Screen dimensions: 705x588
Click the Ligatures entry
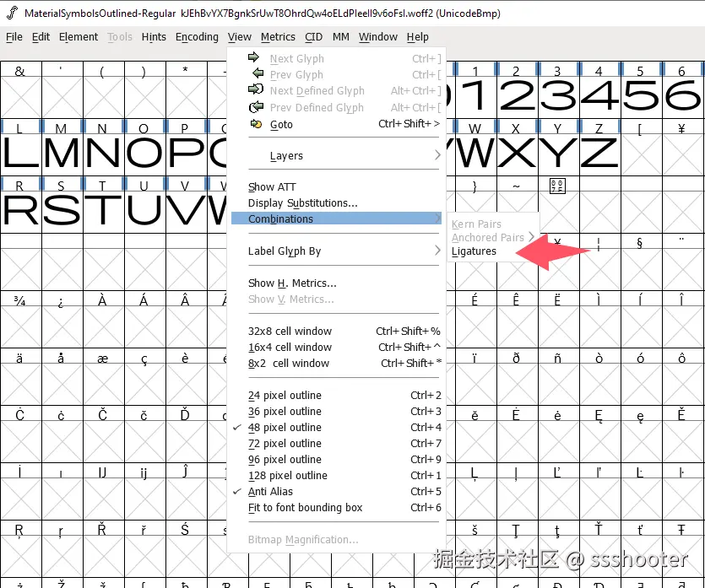point(475,251)
